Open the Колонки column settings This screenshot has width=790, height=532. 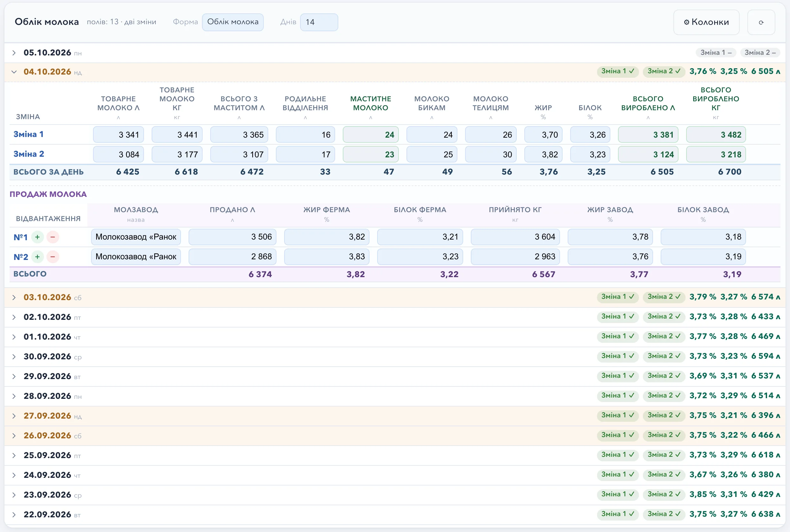pyautogui.click(x=706, y=22)
